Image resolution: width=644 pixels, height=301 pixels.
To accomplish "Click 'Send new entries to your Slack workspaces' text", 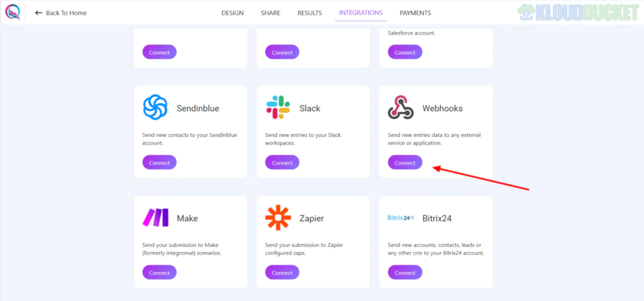I will click(303, 139).
